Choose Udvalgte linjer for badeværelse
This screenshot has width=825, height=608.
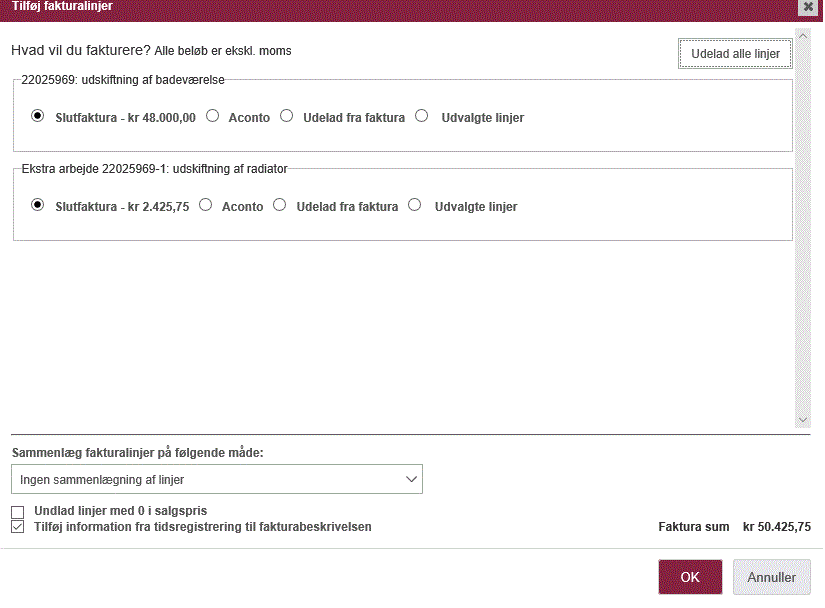coord(422,116)
